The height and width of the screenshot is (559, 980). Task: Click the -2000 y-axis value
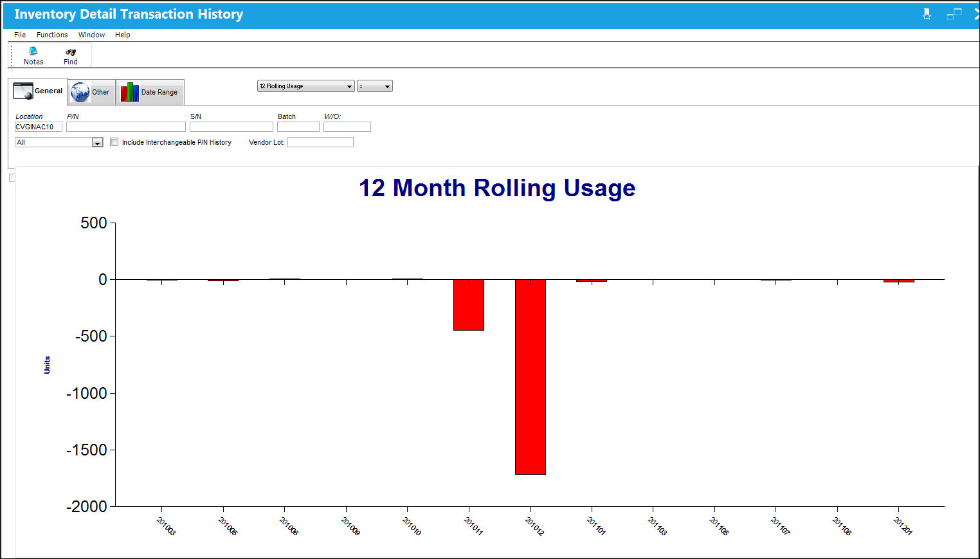tap(87, 507)
